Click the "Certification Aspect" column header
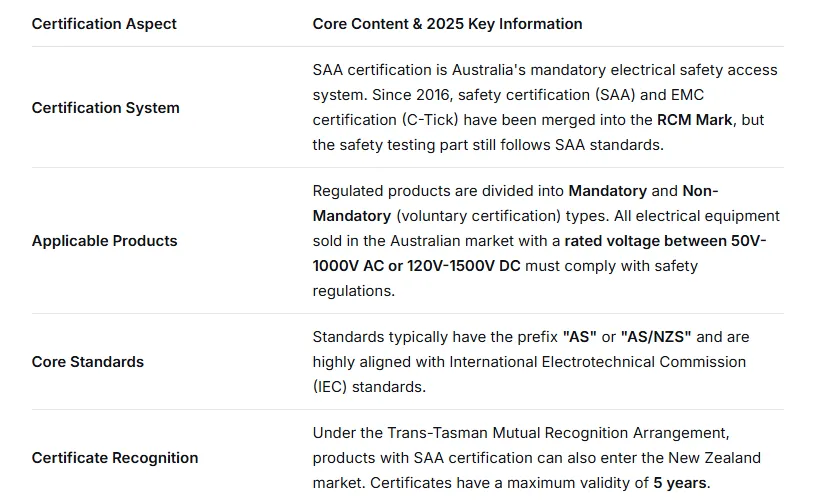826x500 pixels. pos(104,23)
